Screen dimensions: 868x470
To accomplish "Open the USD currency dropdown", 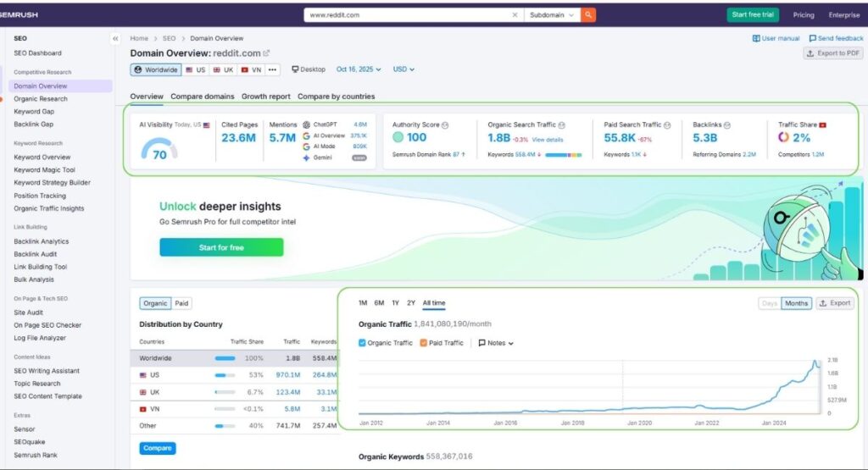I will (x=403, y=69).
